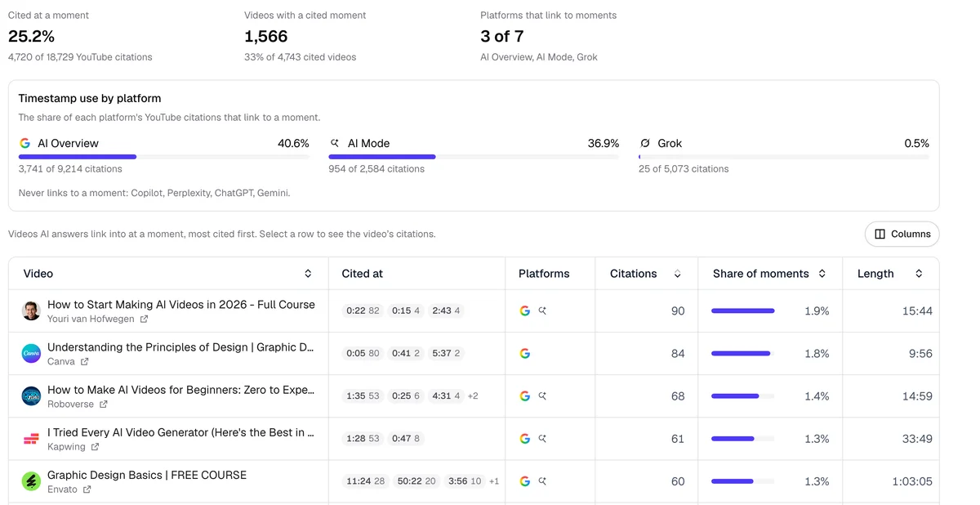Sort table by Video column
980x505 pixels.
pos(308,274)
